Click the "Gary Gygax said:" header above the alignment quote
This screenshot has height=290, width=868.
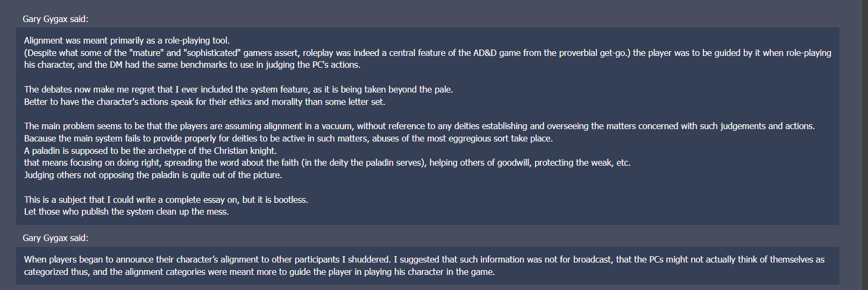coord(55,19)
